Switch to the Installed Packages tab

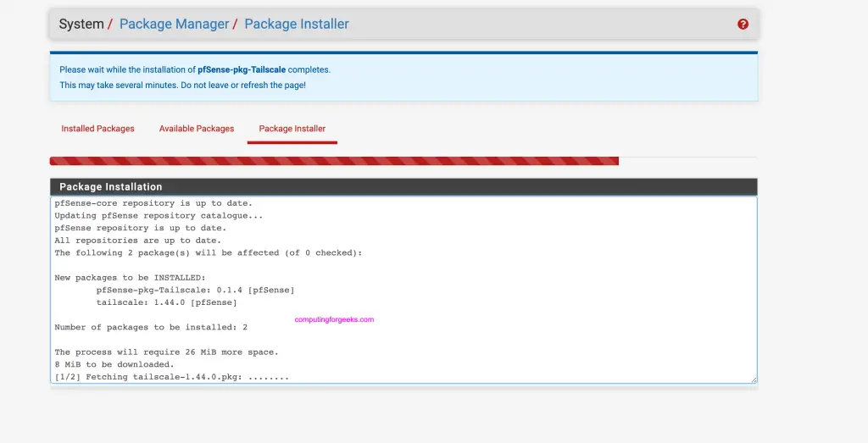(x=98, y=128)
